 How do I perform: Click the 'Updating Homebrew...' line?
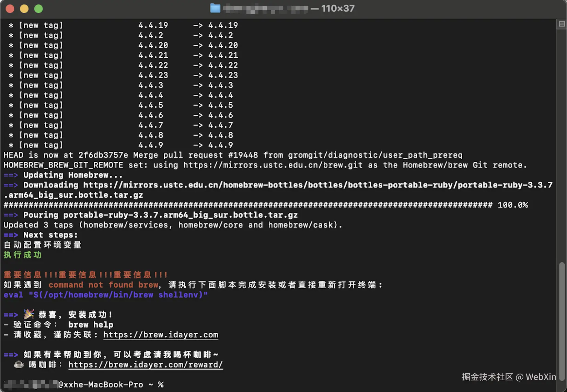point(63,175)
